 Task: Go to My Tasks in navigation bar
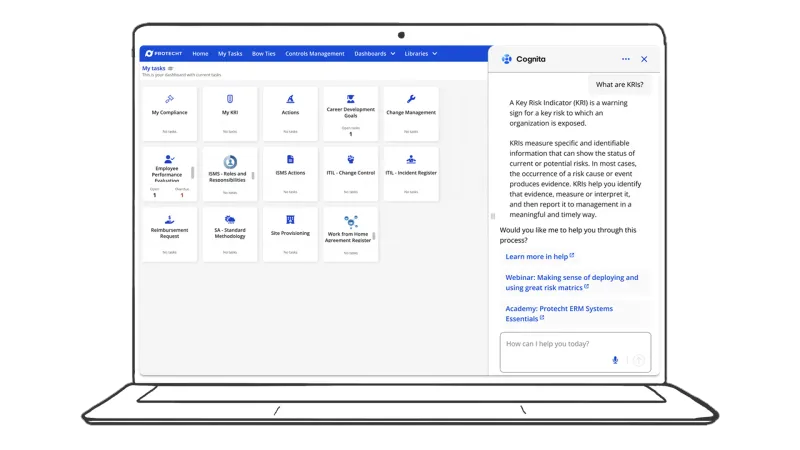[230, 54]
